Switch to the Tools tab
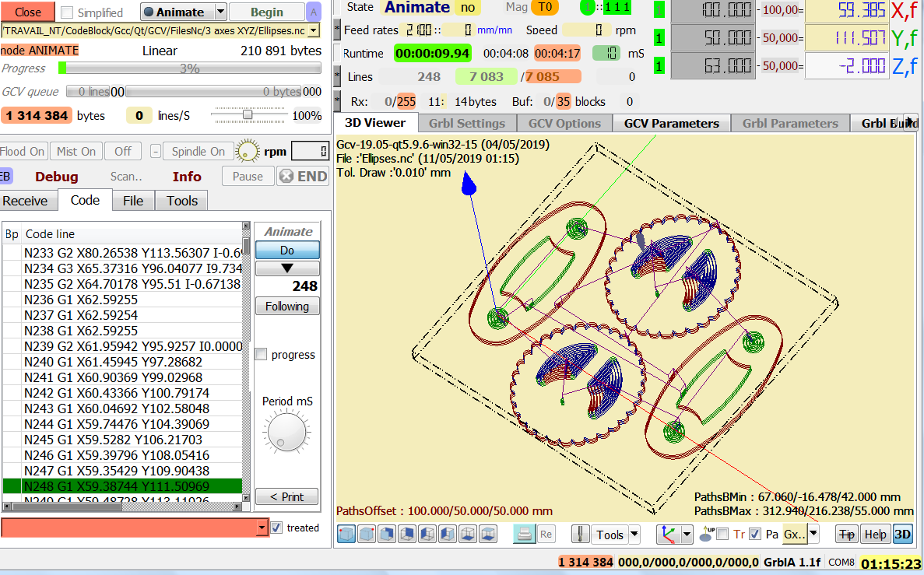Image resolution: width=924 pixels, height=575 pixels. (182, 201)
